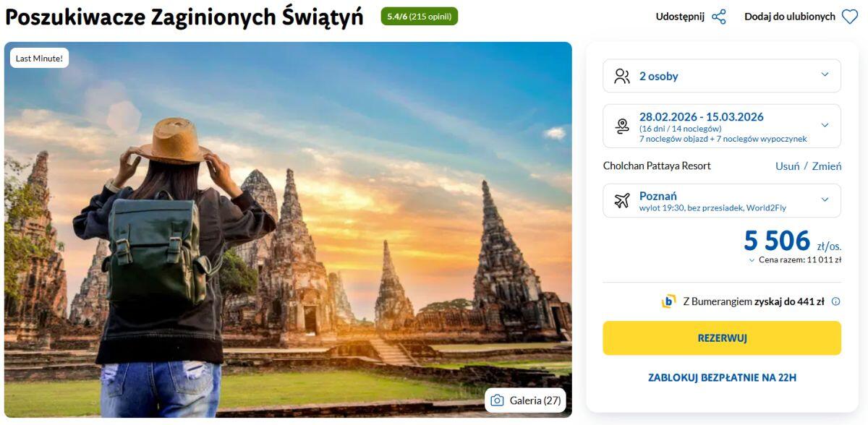868x425 pixels.
Task: Click the green 5.4/6 rating badge
Action: (419, 17)
